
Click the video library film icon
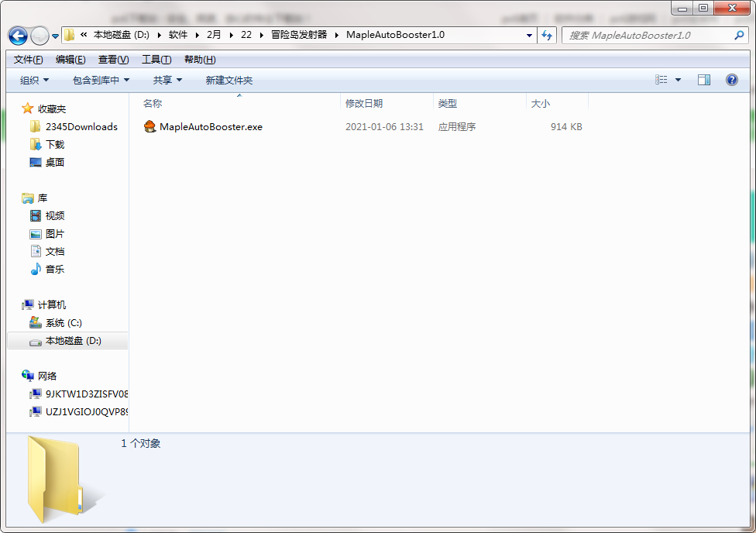(x=36, y=215)
